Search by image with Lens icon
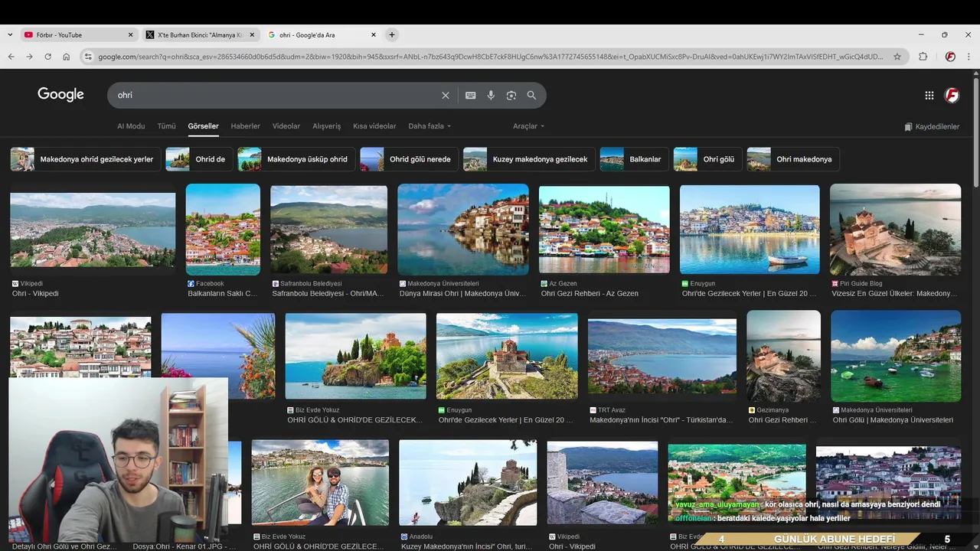 (x=511, y=96)
